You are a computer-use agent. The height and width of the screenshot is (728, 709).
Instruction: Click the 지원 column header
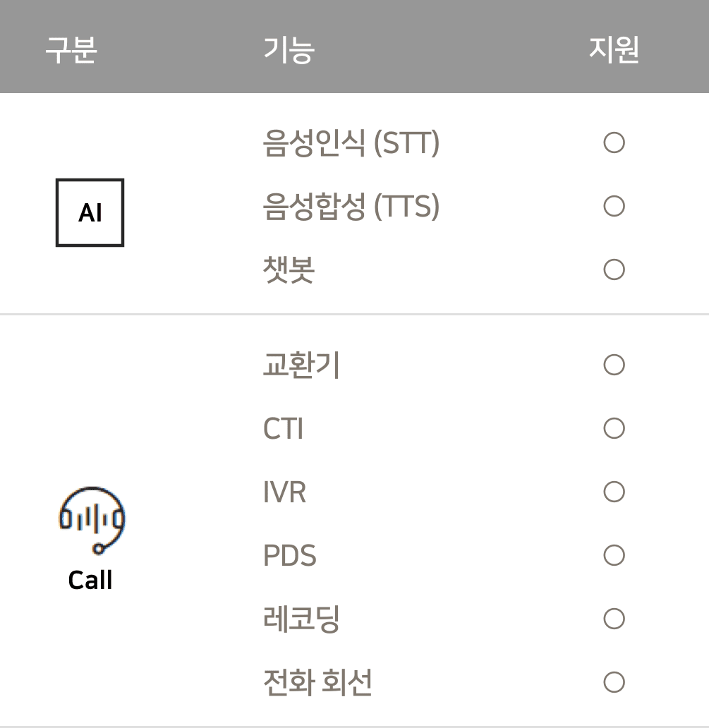(x=614, y=49)
